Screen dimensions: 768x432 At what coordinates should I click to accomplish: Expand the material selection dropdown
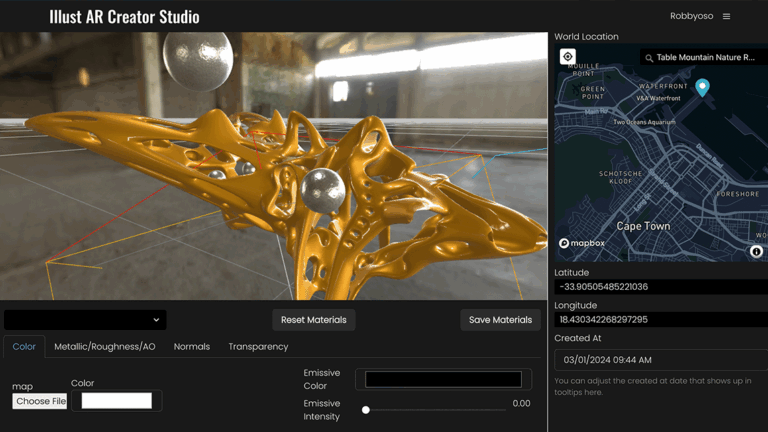click(x=85, y=320)
